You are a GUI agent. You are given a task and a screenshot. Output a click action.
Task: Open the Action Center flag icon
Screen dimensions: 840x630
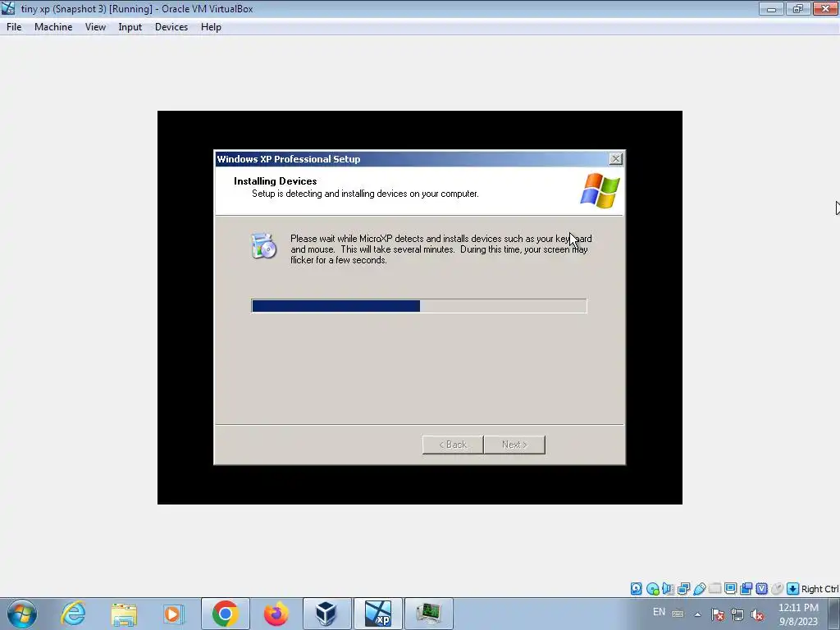pos(717,614)
